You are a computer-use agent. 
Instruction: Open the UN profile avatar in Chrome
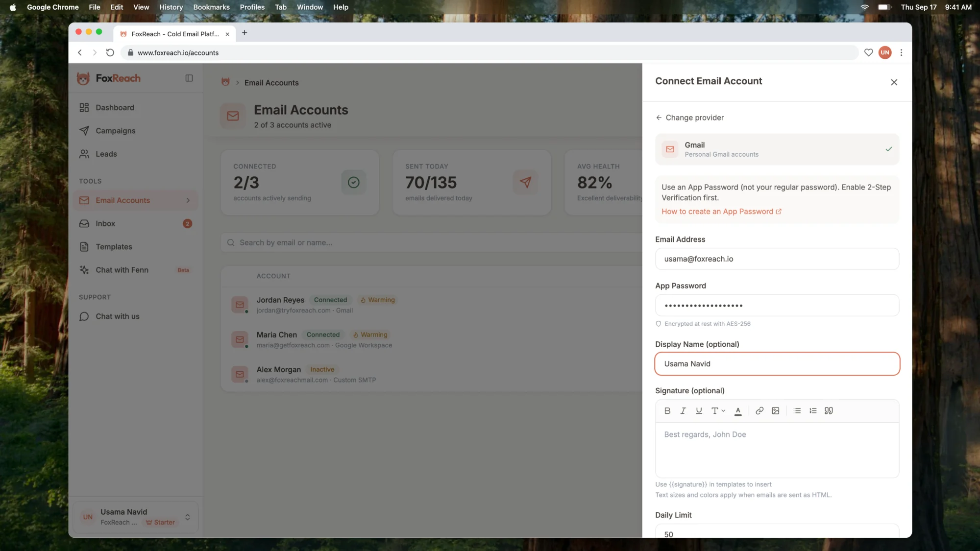(885, 52)
